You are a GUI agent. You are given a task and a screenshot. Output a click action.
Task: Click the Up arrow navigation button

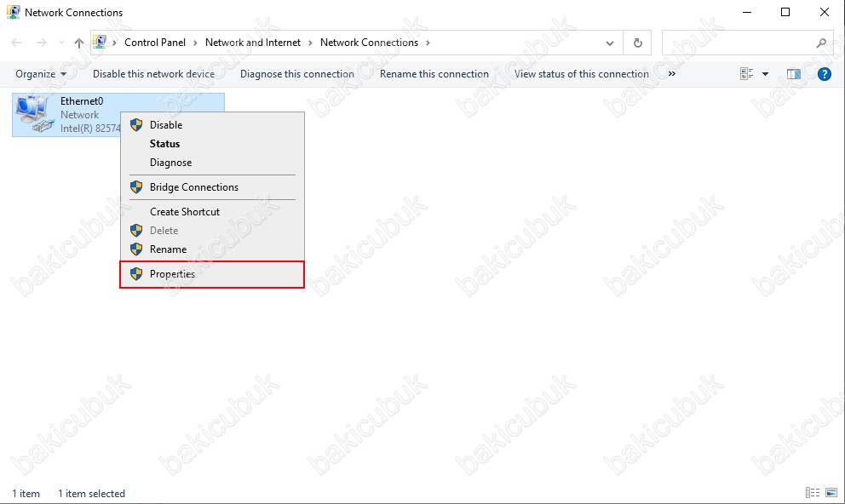(x=78, y=43)
